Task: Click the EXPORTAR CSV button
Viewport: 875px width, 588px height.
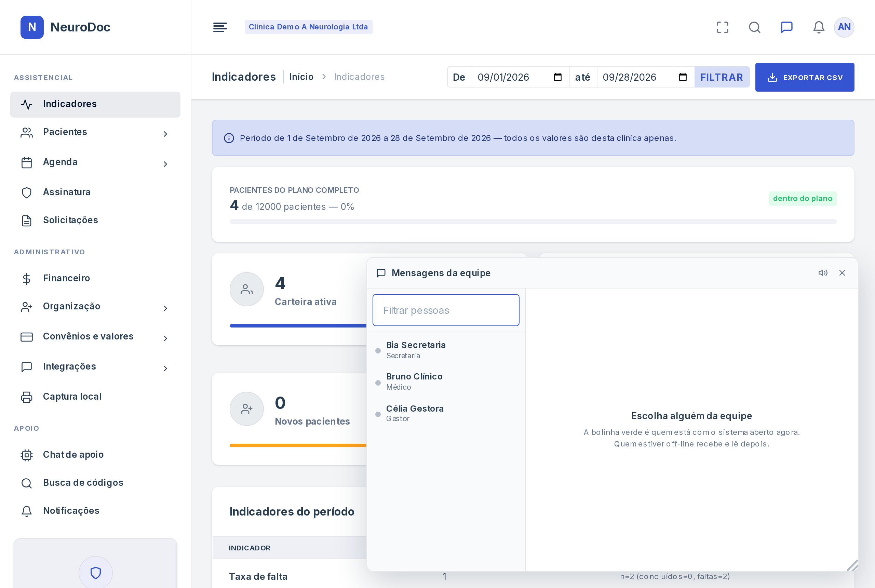Action: [805, 77]
